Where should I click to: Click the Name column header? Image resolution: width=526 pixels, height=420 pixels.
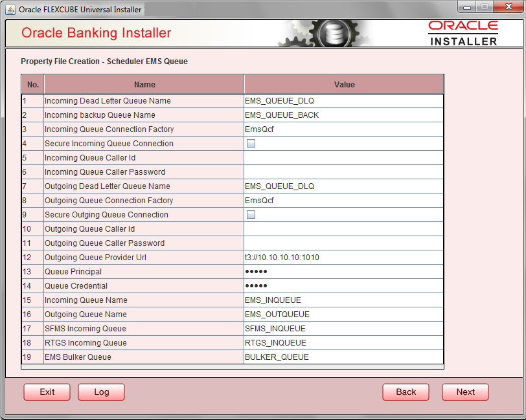144,84
